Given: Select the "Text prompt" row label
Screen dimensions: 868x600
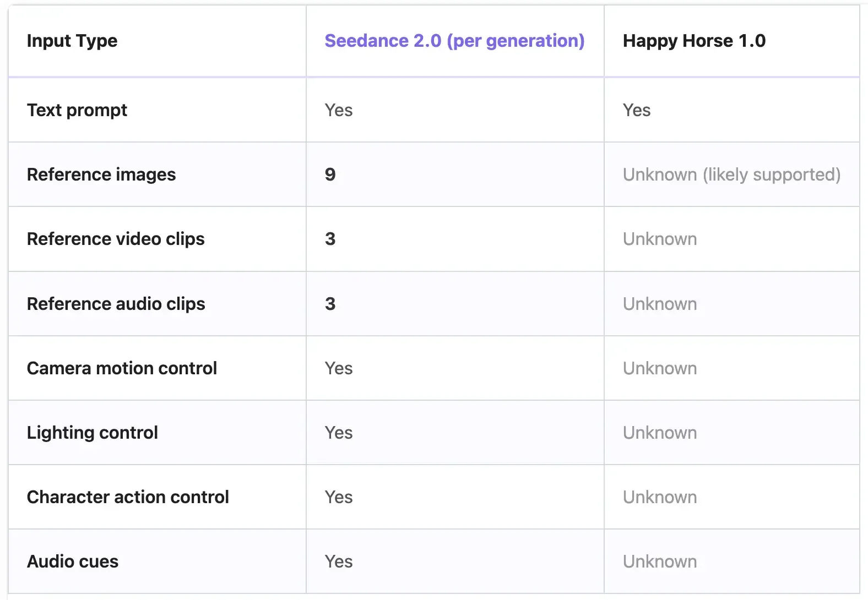Looking at the screenshot, I should [x=77, y=110].
